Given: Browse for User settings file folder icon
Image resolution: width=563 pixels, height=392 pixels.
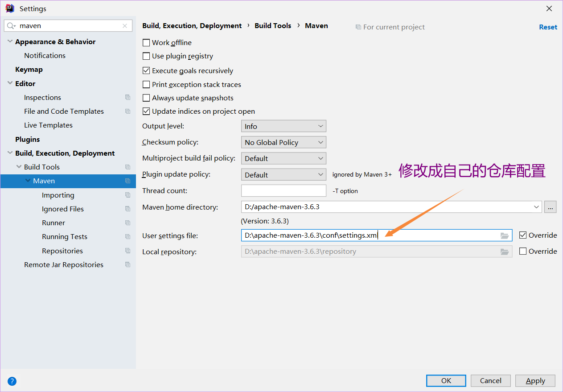Looking at the screenshot, I should (x=505, y=235).
